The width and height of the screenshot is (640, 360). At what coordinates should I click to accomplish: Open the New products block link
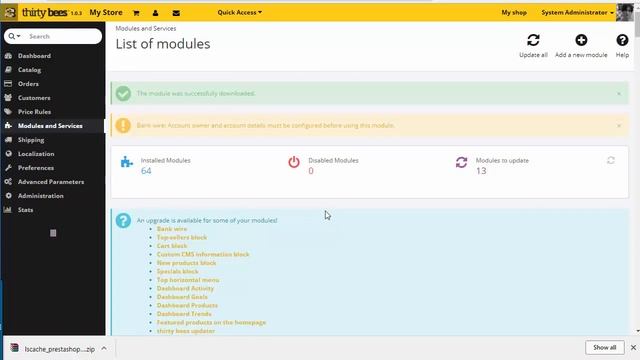point(187,263)
